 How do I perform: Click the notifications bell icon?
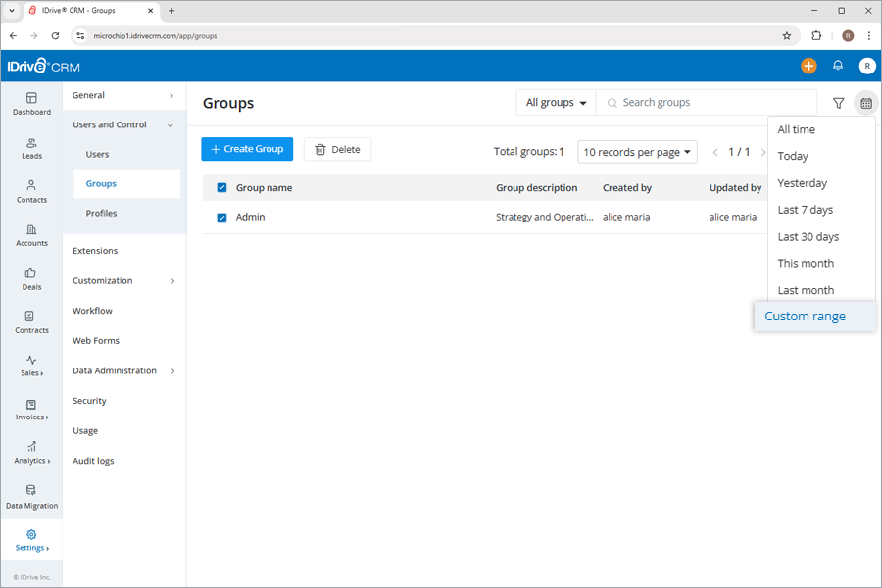[838, 66]
